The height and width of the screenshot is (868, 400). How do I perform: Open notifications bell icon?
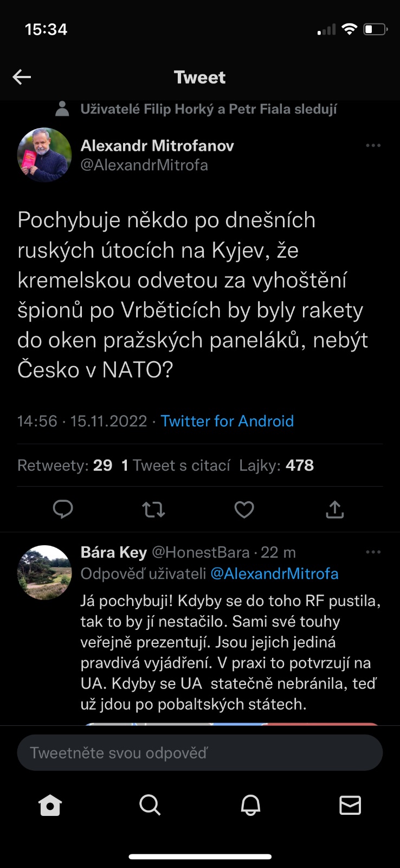pyautogui.click(x=250, y=805)
